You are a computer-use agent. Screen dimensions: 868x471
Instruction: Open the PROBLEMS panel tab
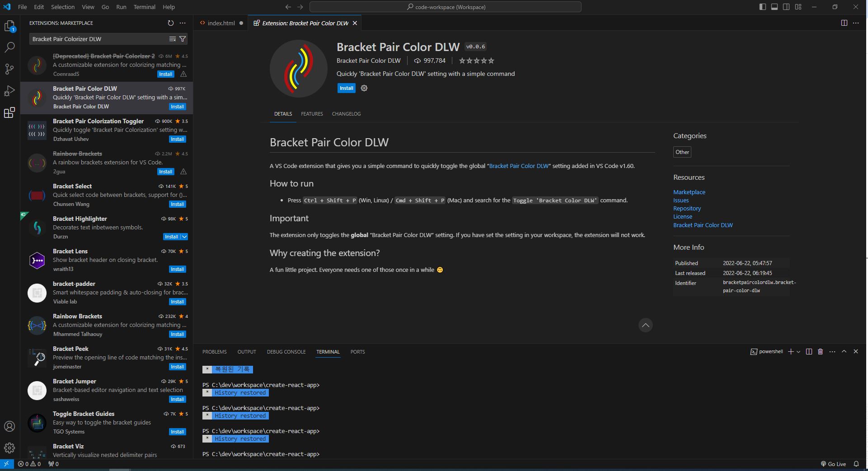coord(214,352)
